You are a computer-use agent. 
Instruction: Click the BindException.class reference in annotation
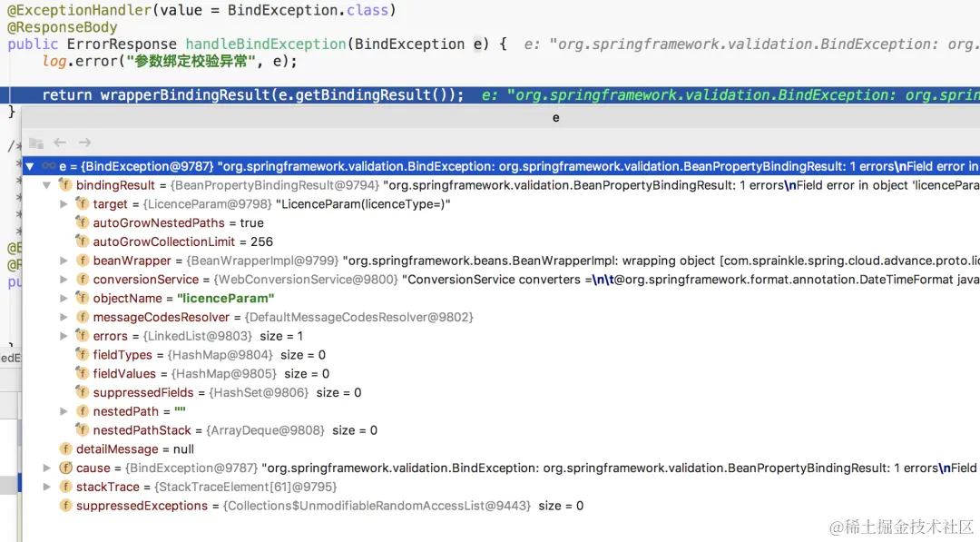tap(308, 10)
